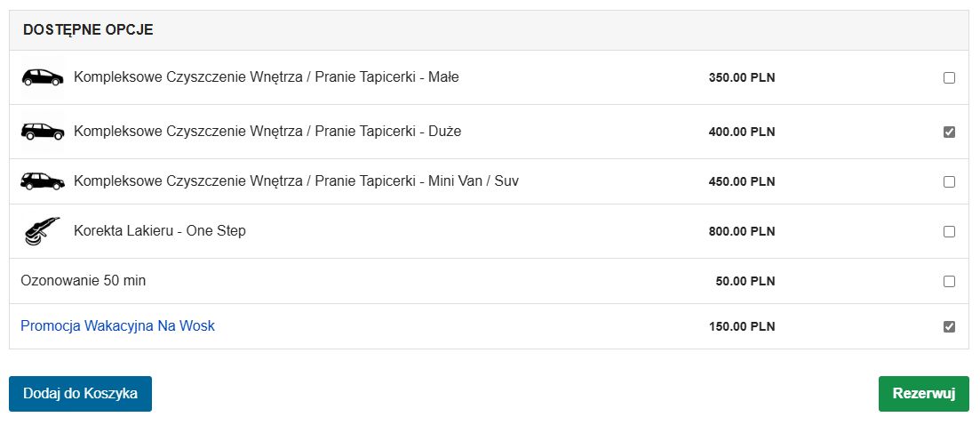Click the 150.00 PLN promotion price
Viewport: 980px width, 425px height.
point(742,326)
